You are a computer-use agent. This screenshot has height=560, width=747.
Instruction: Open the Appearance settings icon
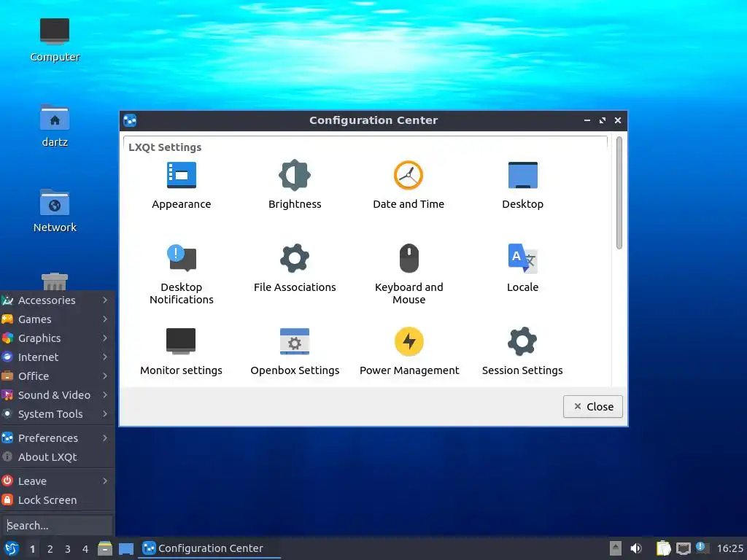click(181, 175)
